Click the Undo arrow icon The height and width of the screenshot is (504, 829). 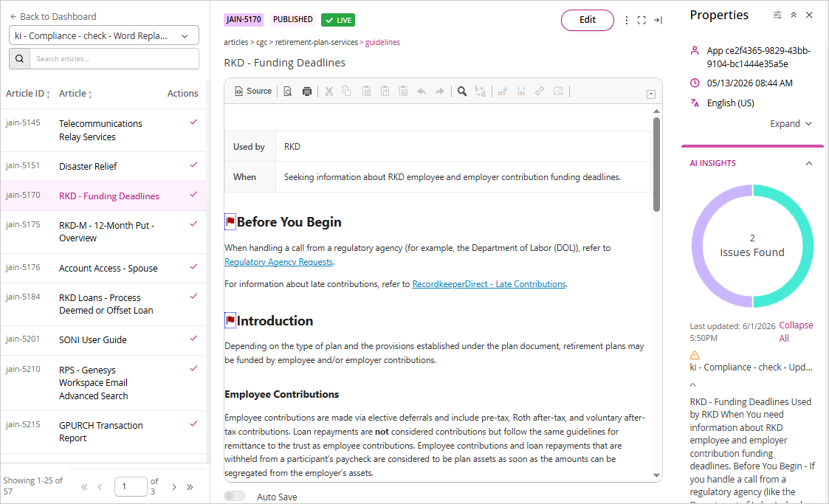point(422,92)
